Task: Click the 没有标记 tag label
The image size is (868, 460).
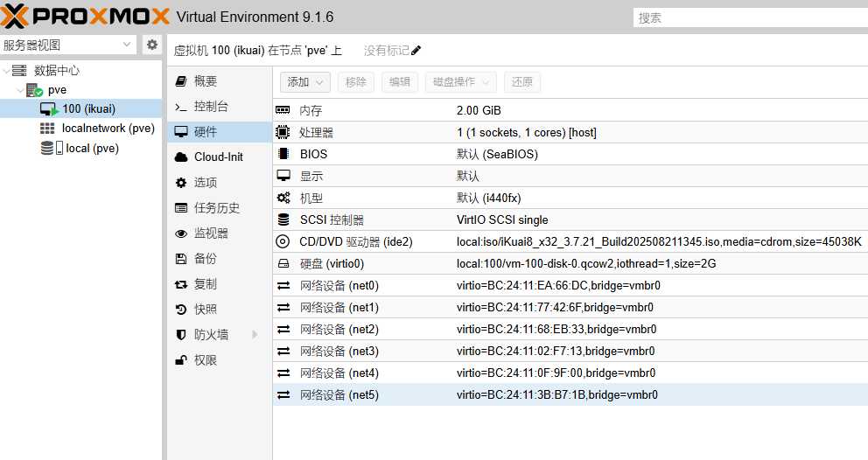Action: 387,51
